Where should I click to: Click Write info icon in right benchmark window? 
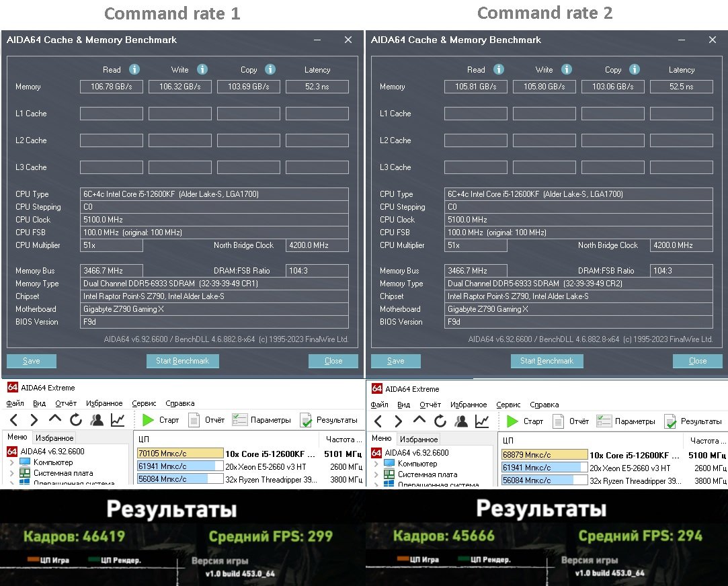tap(567, 70)
